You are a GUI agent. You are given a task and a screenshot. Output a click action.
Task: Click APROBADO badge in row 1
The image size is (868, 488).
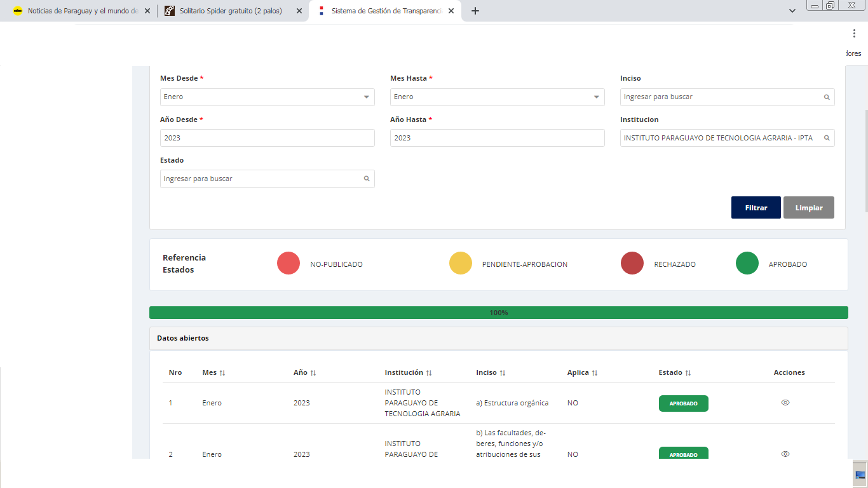tap(684, 403)
